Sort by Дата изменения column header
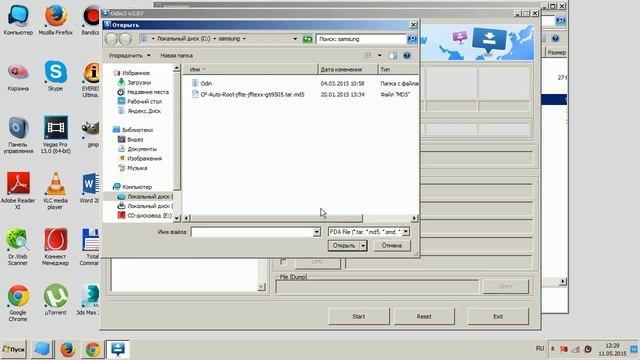Screen dimensions: 640x360 348,69
